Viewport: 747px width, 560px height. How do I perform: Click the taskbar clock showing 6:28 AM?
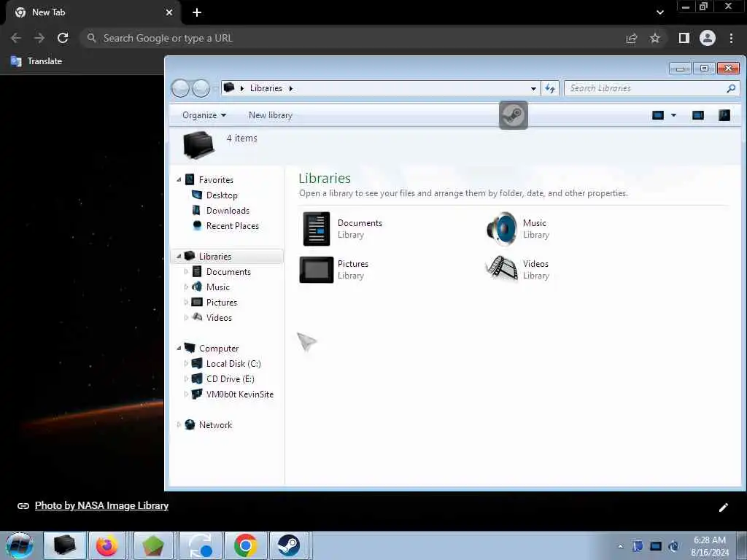tap(710, 546)
